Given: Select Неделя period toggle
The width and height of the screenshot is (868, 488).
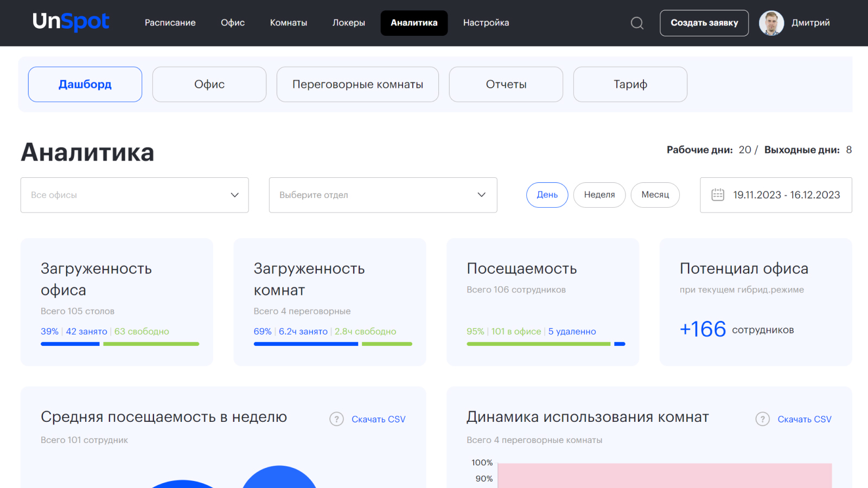Looking at the screenshot, I should click(599, 195).
